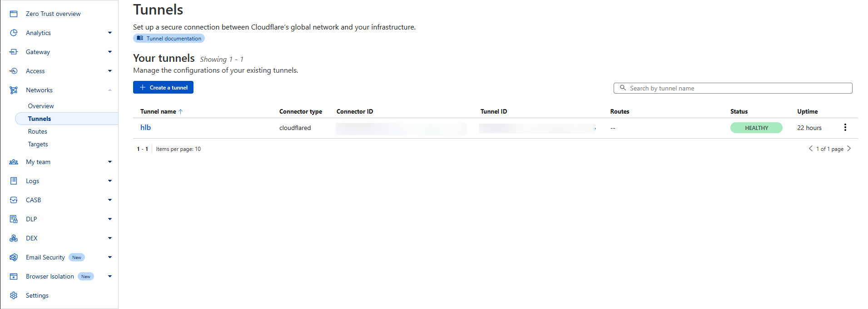
Task: Focus the Search by tunnel name field
Action: coord(736,88)
